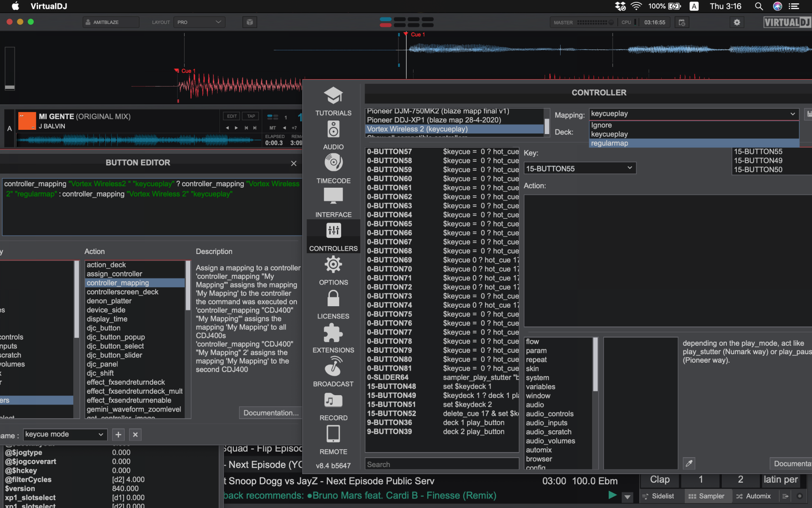Select controller_mapping in Action list
The image size is (812, 508).
(x=135, y=283)
